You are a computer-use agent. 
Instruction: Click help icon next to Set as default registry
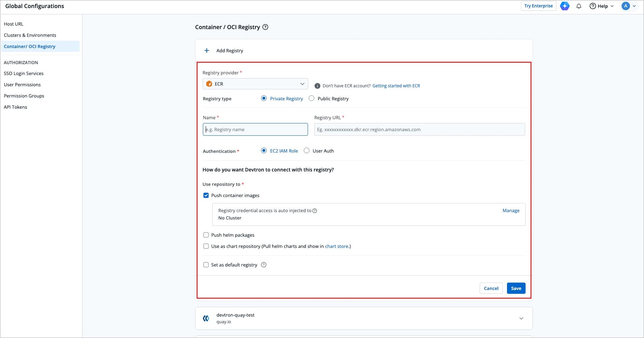coord(264,265)
